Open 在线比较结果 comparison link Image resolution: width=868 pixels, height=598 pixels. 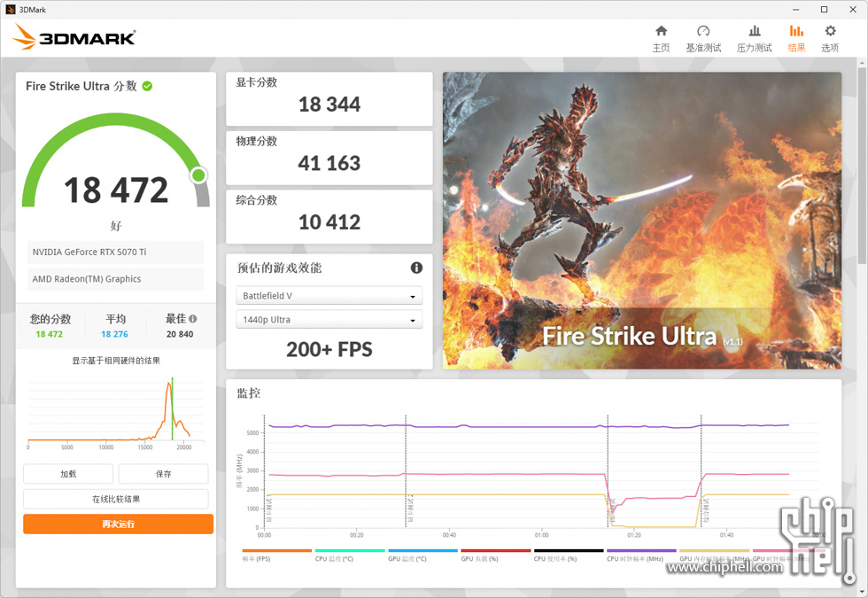click(115, 498)
